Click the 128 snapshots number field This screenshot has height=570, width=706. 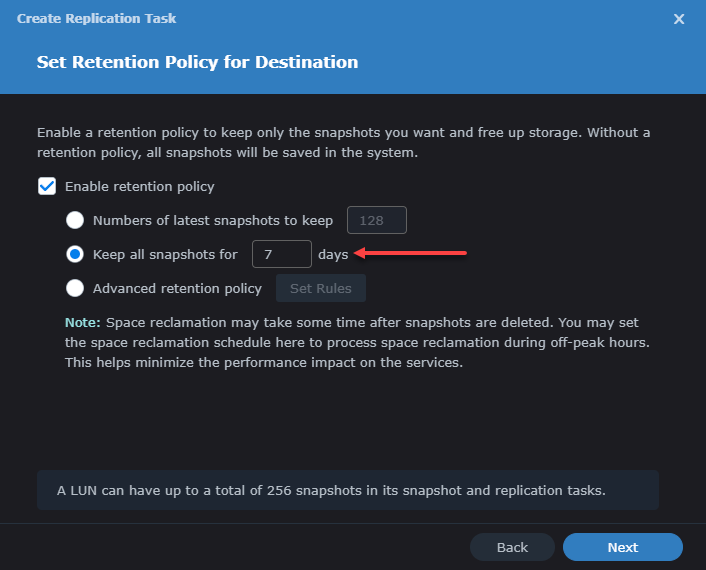pos(376,220)
